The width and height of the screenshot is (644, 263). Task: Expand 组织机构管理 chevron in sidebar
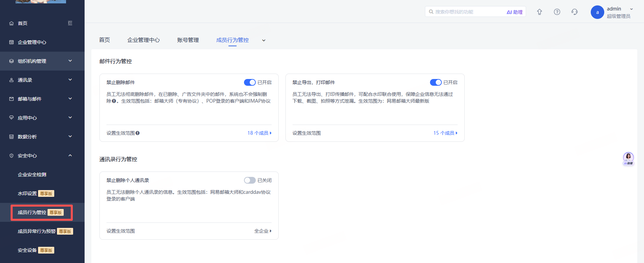pos(70,61)
